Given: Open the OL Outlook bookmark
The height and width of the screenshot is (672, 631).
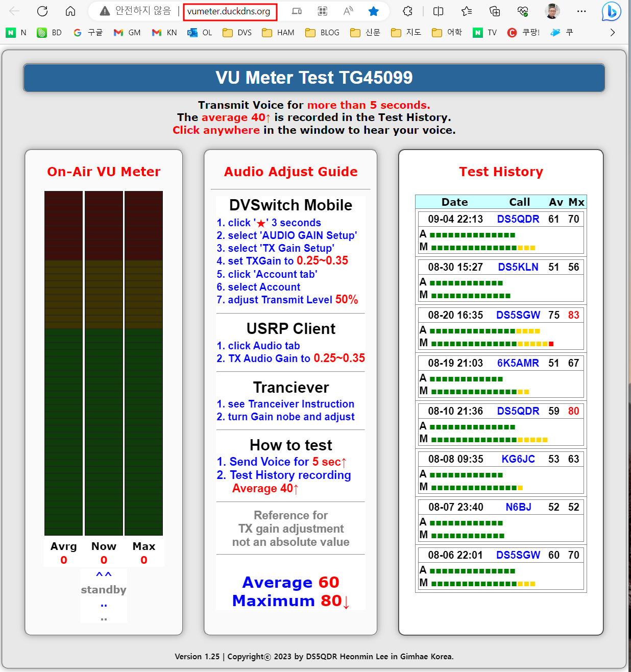Looking at the screenshot, I should coord(200,33).
